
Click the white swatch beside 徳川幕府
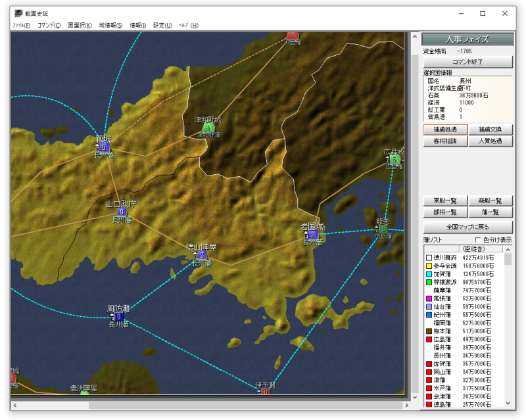[x=429, y=258]
